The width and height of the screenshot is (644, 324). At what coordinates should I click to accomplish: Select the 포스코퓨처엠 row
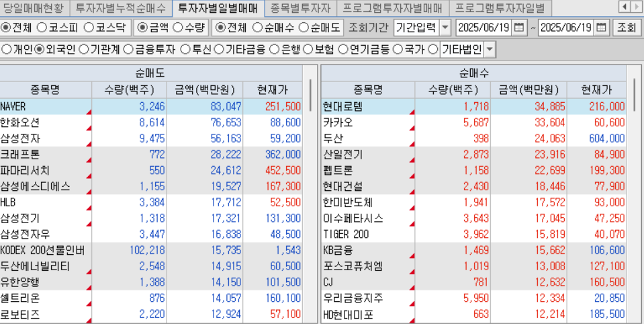473,266
